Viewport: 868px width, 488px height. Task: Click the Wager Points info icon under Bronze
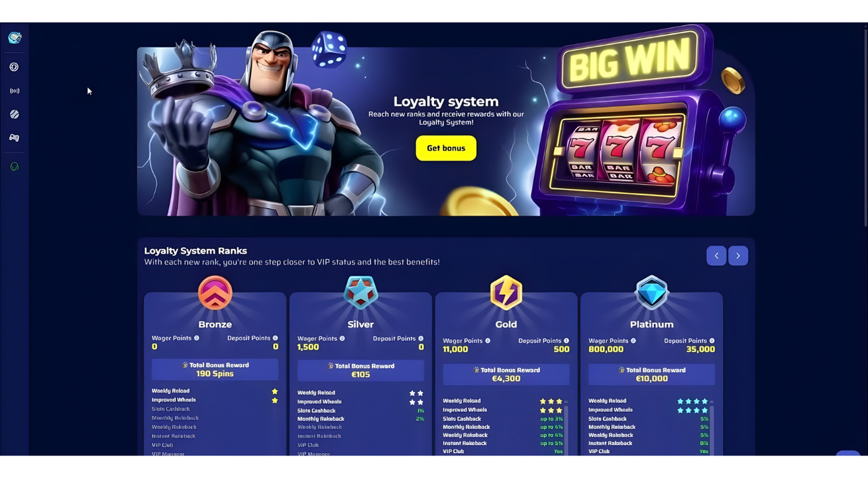coord(196,338)
